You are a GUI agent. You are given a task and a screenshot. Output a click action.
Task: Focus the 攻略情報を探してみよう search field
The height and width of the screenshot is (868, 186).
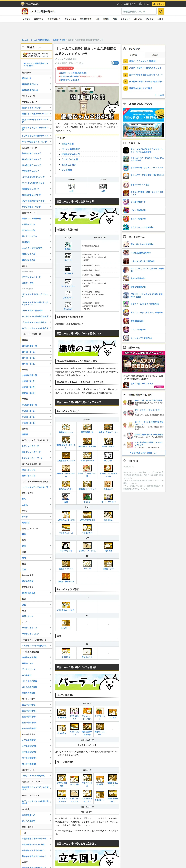click(139, 11)
